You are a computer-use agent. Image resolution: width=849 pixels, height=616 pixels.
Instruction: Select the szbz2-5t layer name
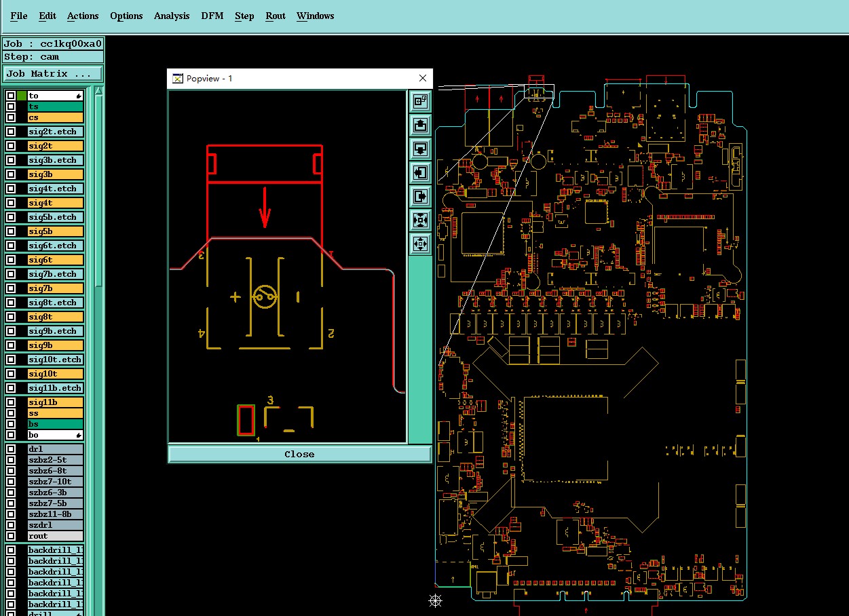coord(56,460)
